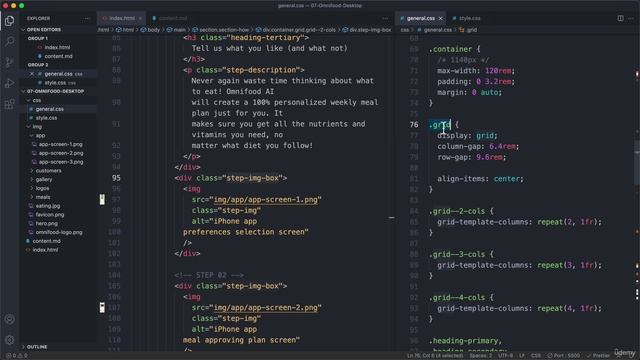Open hero.png in file tree
Image resolution: width=640 pixels, height=360 pixels.
tap(47, 224)
